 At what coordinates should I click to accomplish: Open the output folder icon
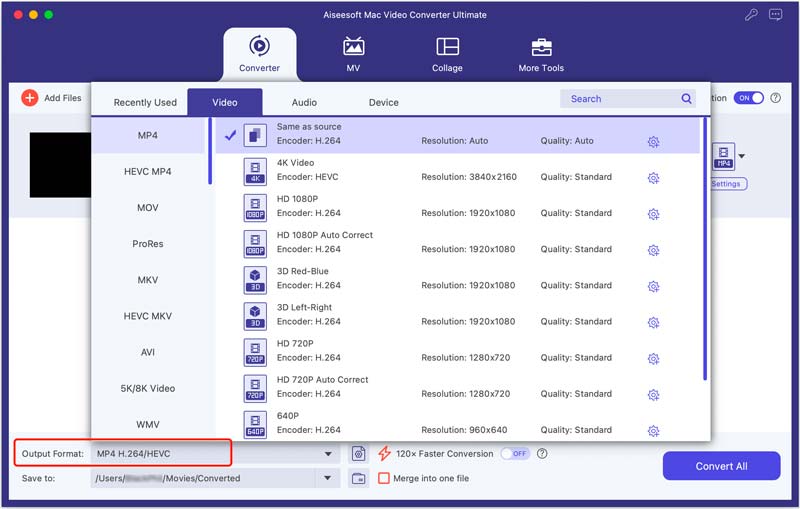pyautogui.click(x=359, y=478)
